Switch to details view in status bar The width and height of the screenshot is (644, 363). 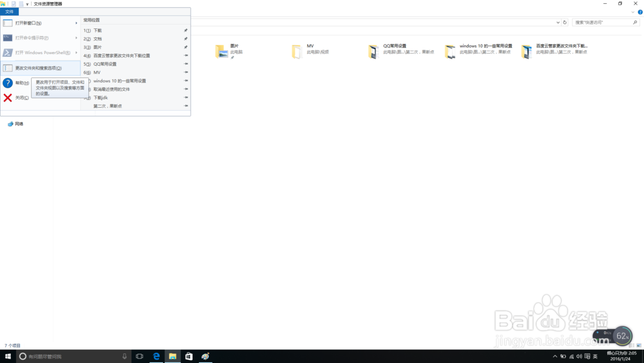[632, 346]
